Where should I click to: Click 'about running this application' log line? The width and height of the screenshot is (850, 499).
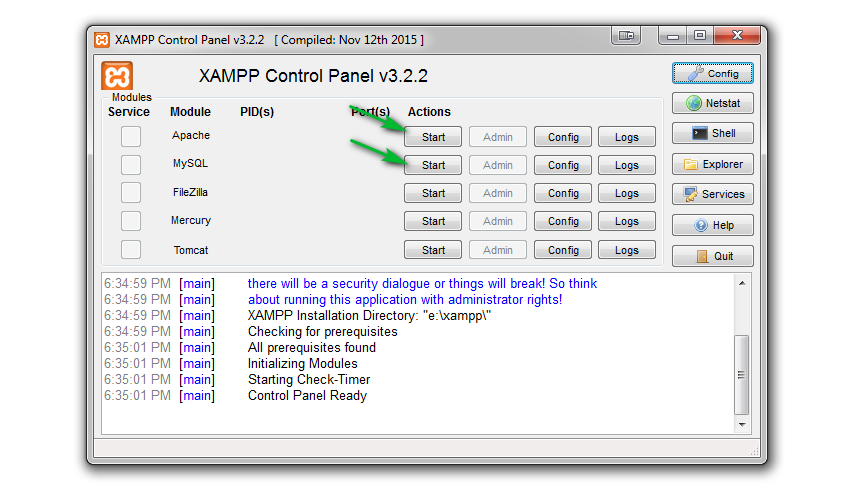[405, 300]
